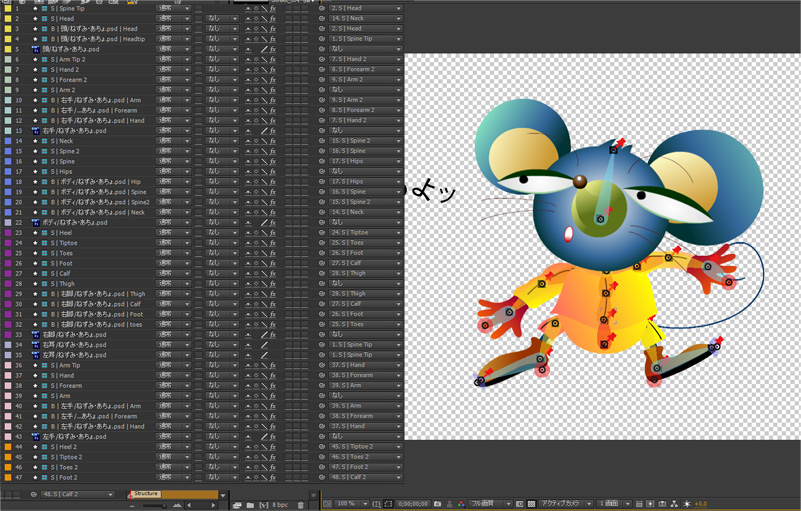The image size is (801, 511).
Task: Click the snapshot camera icon in viewer
Action: (437, 504)
